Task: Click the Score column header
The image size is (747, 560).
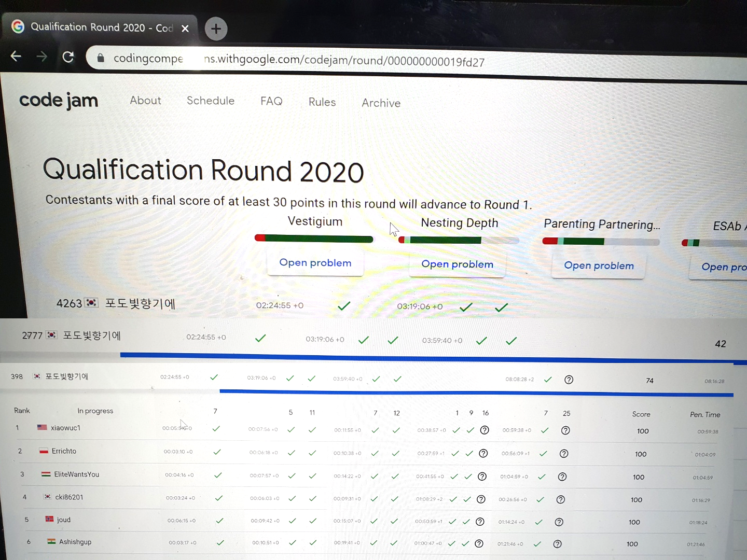Action: (x=641, y=414)
